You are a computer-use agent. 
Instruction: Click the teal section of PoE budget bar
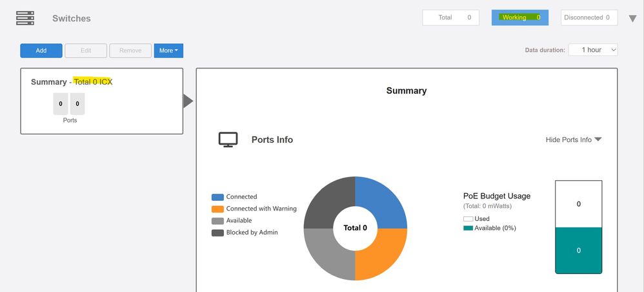click(x=578, y=250)
